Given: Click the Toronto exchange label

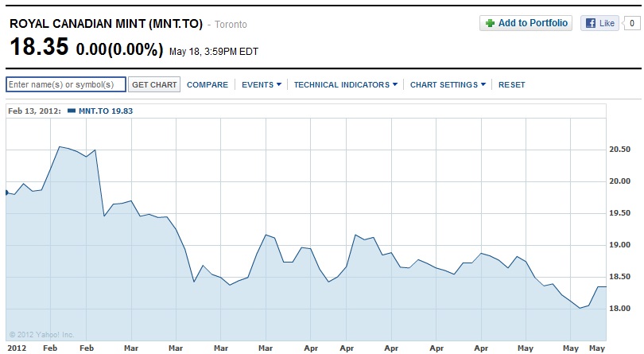Looking at the screenshot, I should (231, 25).
